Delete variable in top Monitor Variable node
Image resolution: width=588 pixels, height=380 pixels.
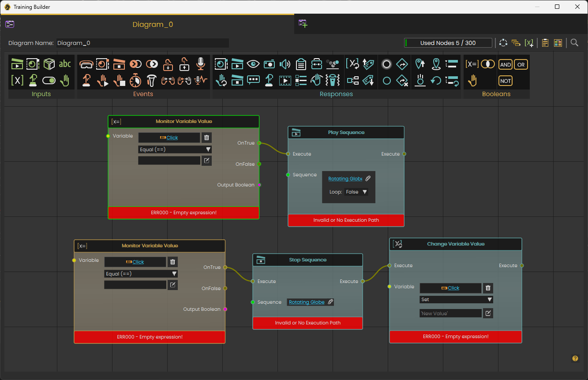pyautogui.click(x=206, y=138)
